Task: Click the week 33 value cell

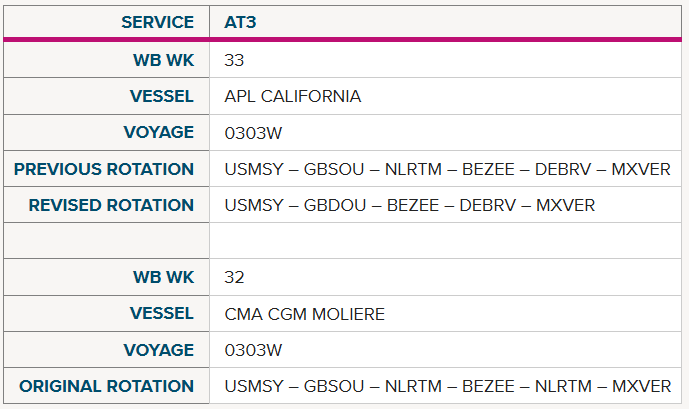Action: click(446, 60)
